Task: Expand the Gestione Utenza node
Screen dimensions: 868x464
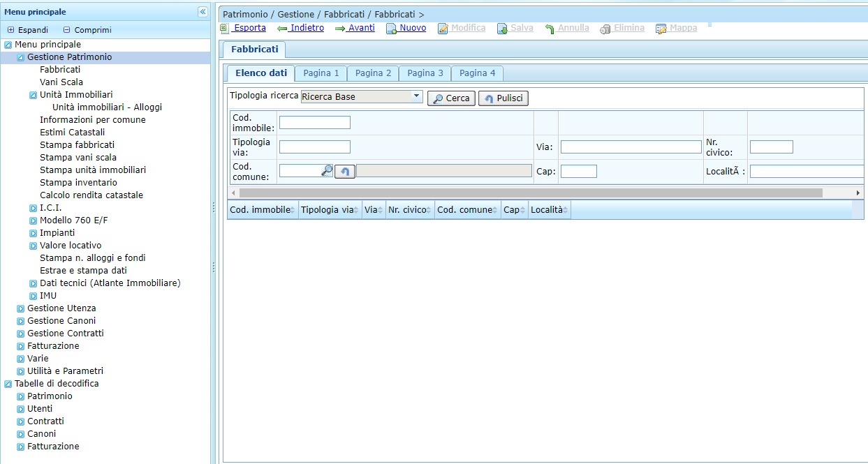Action: [x=20, y=308]
